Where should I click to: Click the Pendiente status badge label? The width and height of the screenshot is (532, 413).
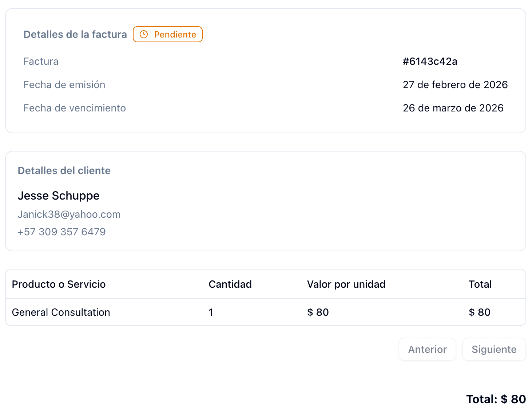click(175, 35)
